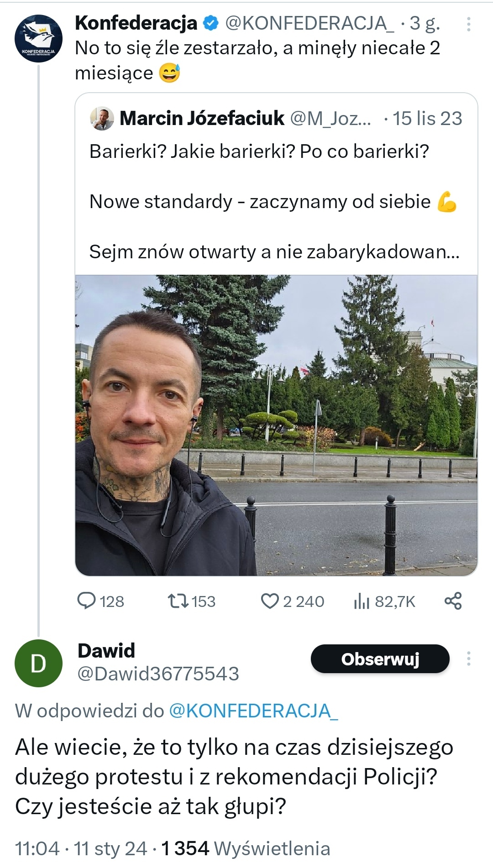Viewport: 493px width, 868px height.
Task: Follow Dawid with the Obserwuj button
Action: point(380,659)
